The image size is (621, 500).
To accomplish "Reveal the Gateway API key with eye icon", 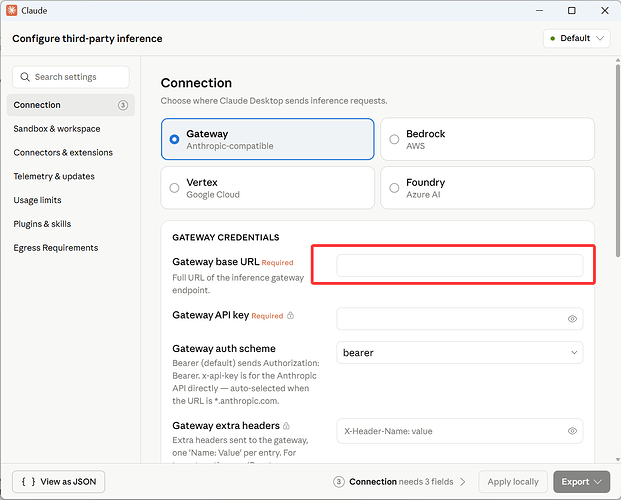I will (x=572, y=319).
